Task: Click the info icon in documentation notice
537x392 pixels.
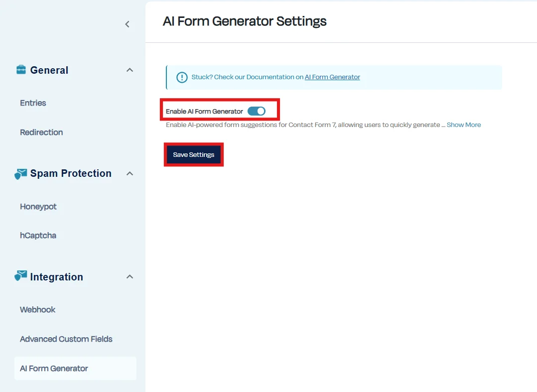Action: coord(182,77)
